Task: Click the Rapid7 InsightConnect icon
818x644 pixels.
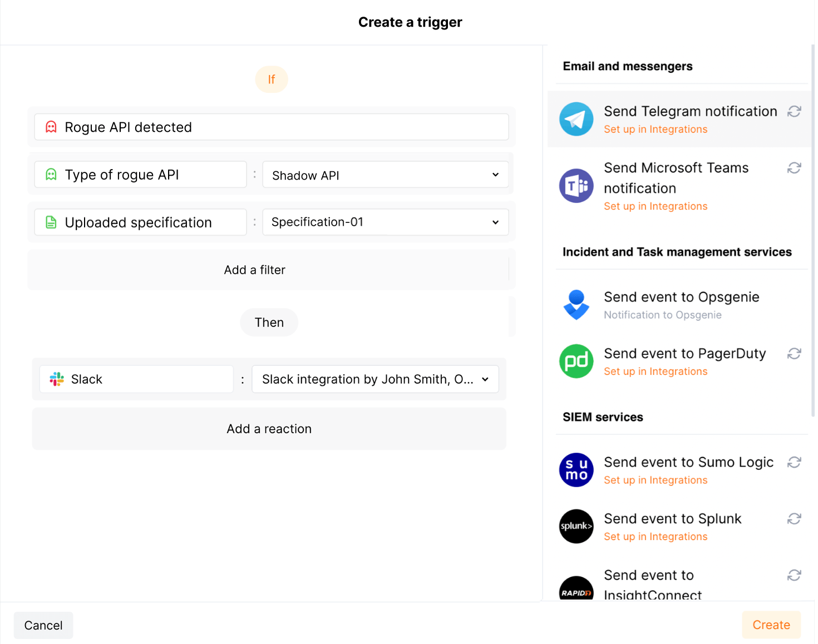Action: click(x=576, y=588)
